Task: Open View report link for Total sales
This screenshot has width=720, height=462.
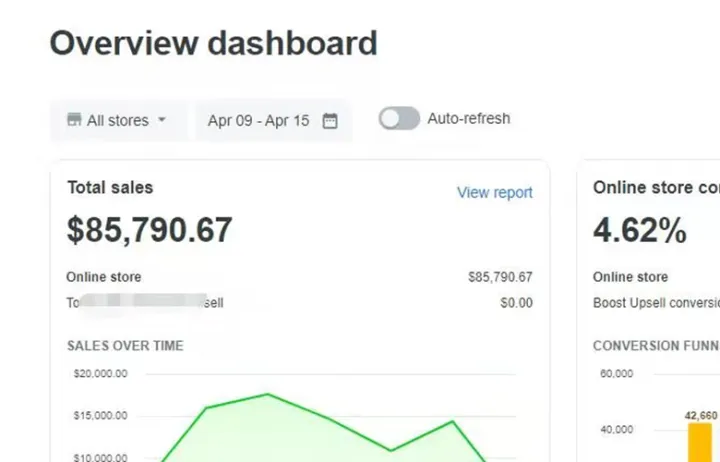Action: pos(495,192)
